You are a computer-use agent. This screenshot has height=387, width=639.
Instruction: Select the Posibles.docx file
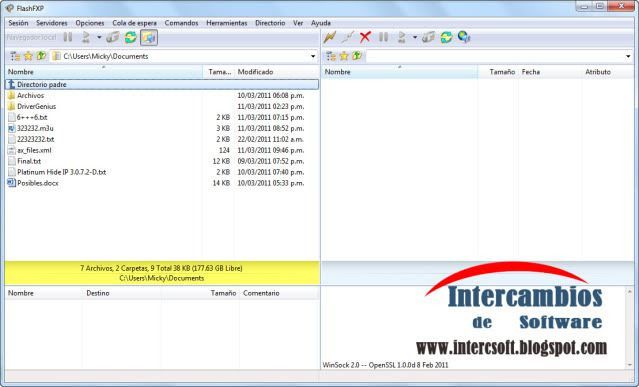37,183
